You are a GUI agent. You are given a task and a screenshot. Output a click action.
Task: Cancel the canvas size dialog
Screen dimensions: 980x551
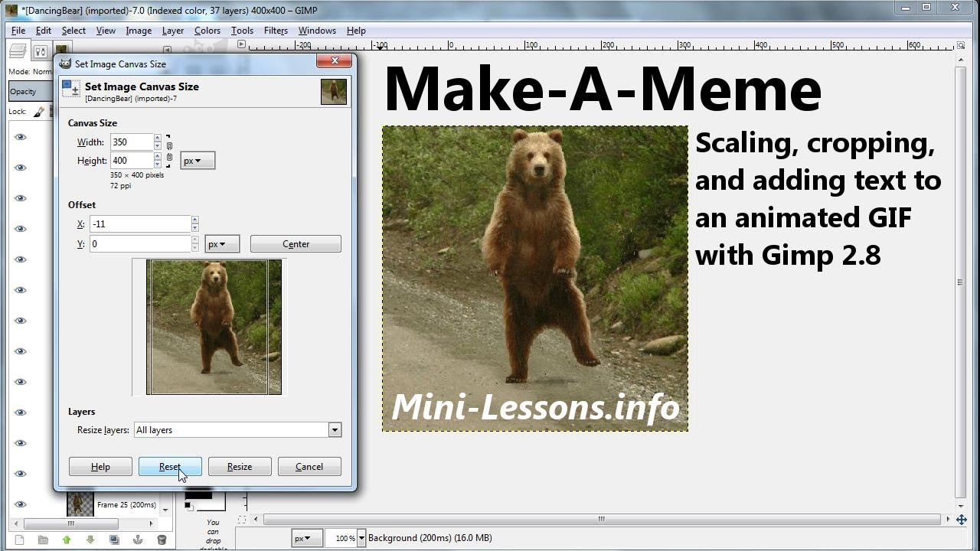[x=309, y=467]
